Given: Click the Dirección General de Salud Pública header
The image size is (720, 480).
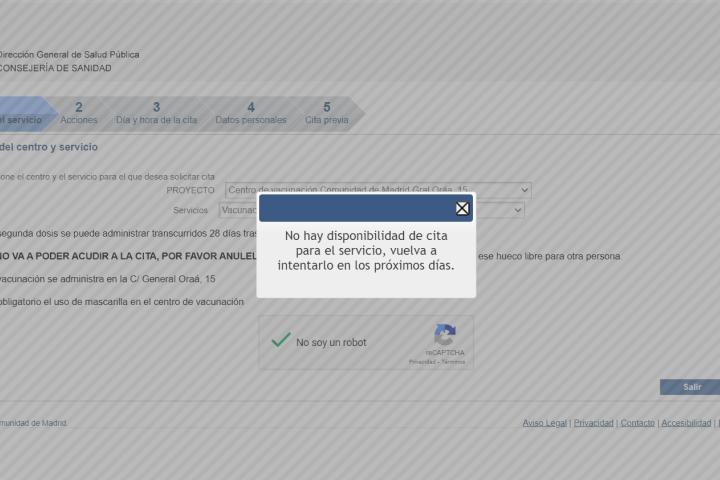Looking at the screenshot, I should pos(69,54).
